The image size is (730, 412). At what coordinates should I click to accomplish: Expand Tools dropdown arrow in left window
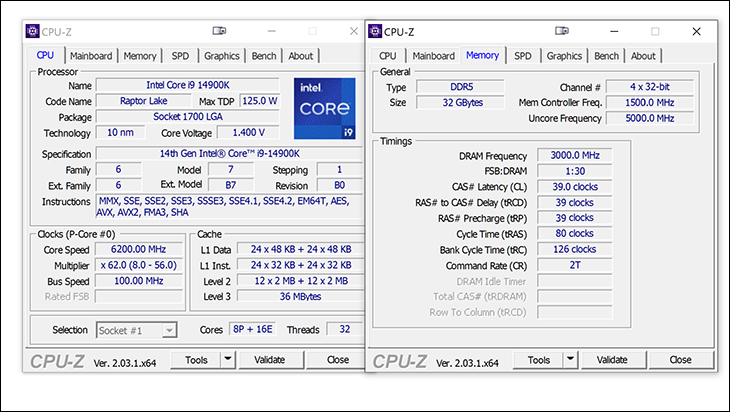pyautogui.click(x=228, y=359)
